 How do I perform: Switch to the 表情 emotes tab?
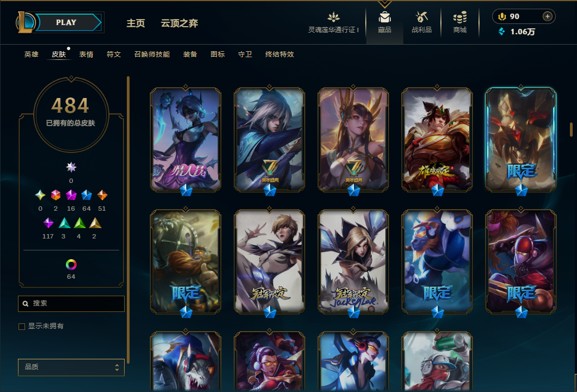[86, 54]
